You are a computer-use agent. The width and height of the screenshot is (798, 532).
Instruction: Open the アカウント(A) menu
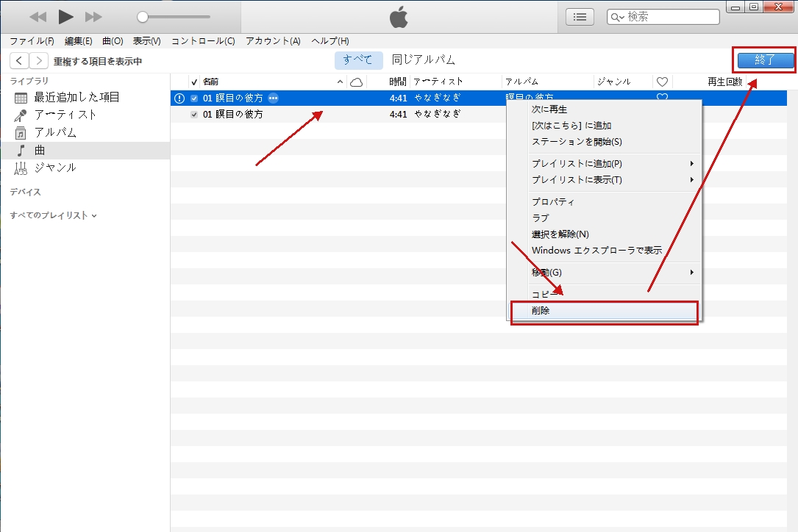(274, 41)
